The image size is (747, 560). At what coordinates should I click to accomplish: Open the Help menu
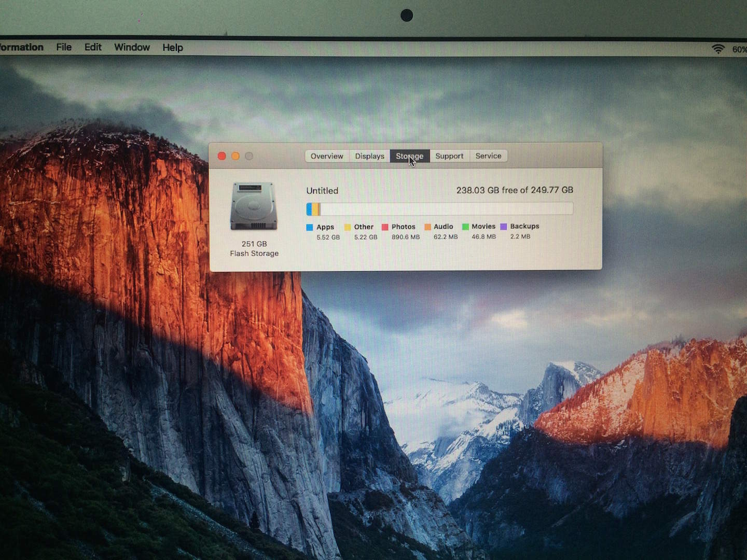[x=172, y=48]
